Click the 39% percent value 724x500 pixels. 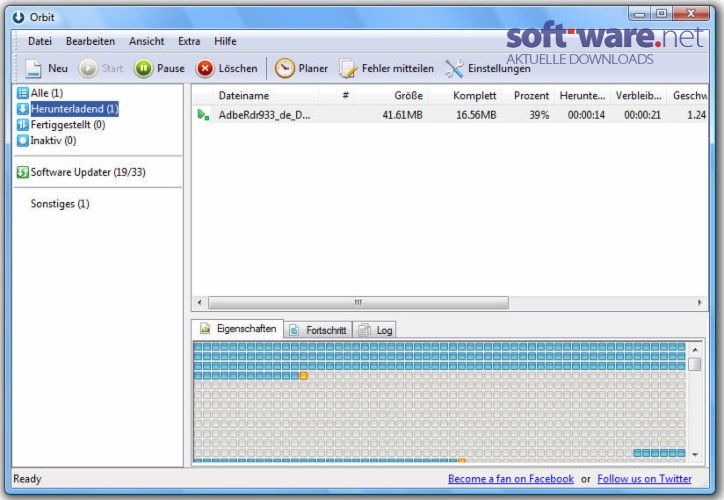(539, 115)
